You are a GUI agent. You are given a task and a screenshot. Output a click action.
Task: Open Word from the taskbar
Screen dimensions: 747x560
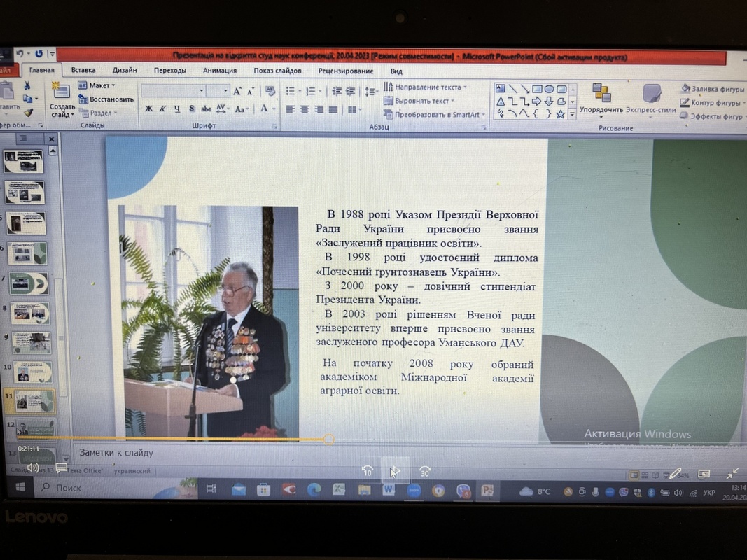point(389,489)
